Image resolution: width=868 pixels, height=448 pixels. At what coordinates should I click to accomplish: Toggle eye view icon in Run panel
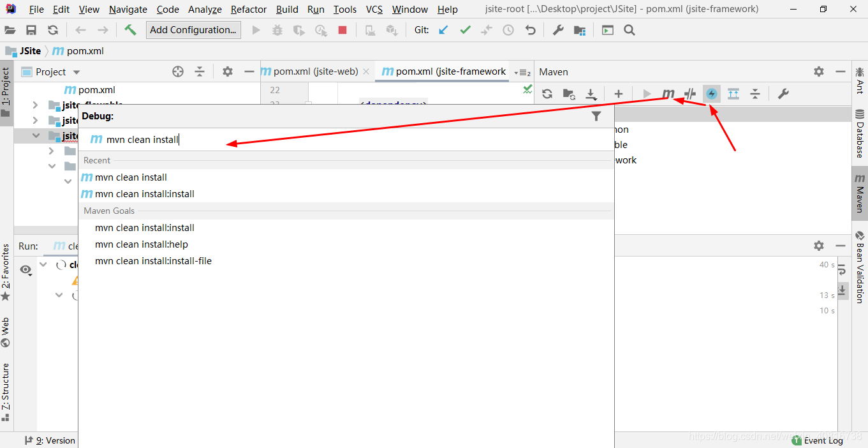click(26, 270)
